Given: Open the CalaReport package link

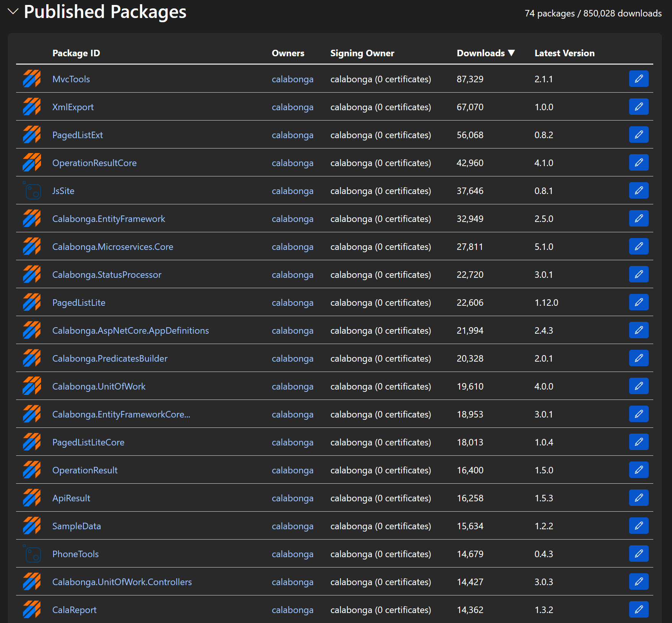Looking at the screenshot, I should (x=74, y=610).
